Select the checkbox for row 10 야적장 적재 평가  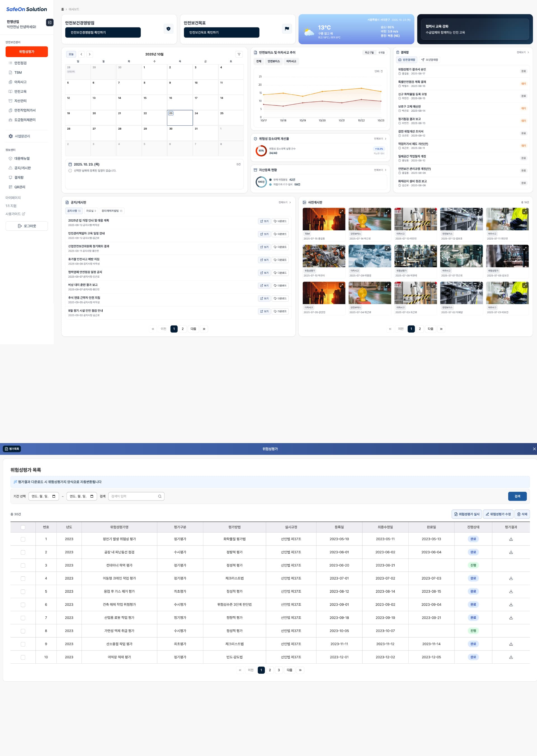click(23, 657)
